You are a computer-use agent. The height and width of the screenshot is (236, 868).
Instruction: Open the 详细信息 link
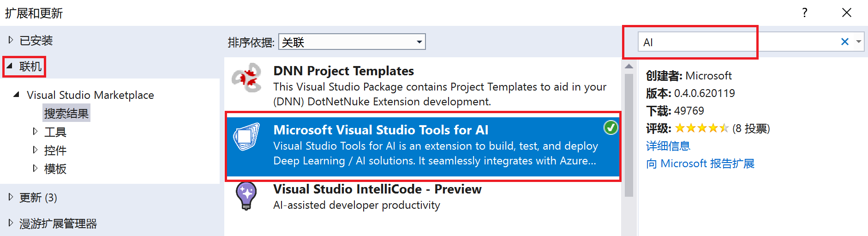tap(668, 146)
